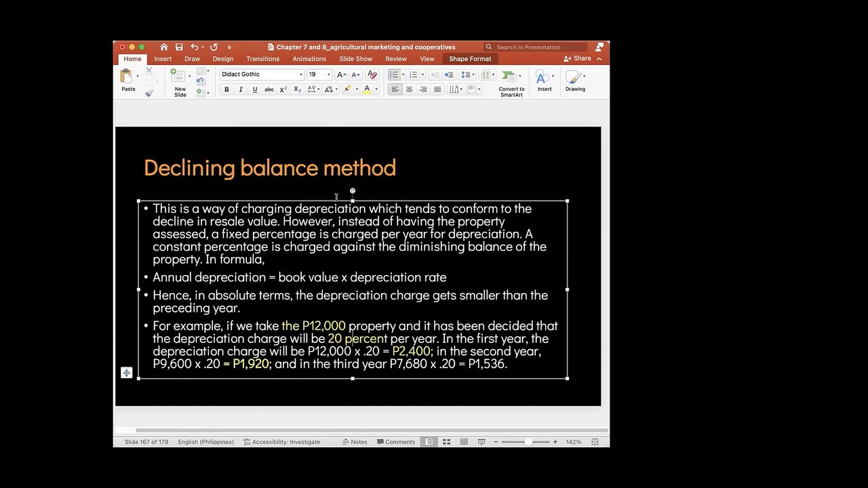Activate the Format Painter brush

click(x=149, y=93)
